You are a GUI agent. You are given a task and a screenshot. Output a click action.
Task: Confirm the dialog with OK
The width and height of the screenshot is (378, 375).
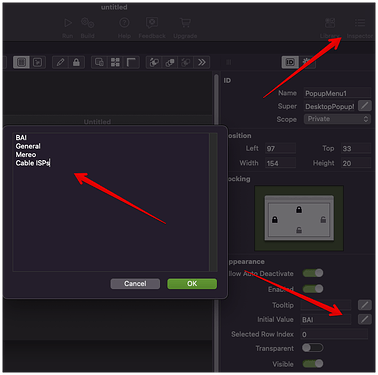tap(192, 284)
